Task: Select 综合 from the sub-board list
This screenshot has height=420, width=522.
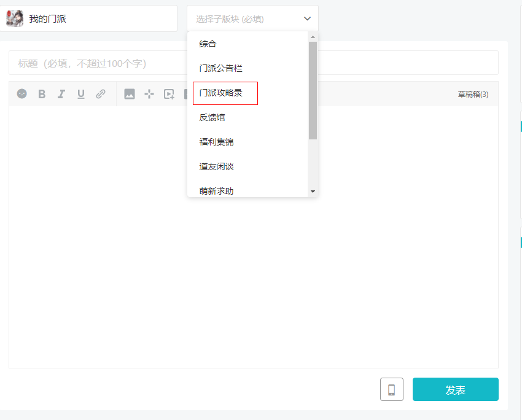Action: coord(247,44)
